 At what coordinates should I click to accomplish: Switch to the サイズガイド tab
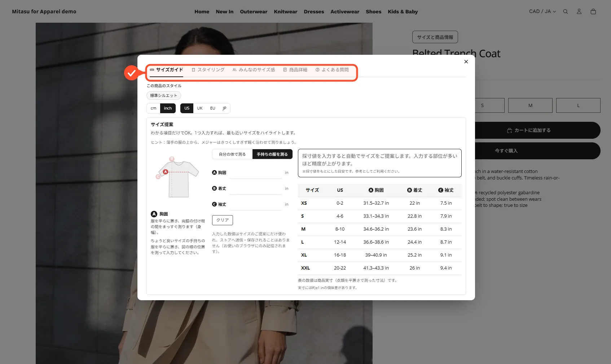[166, 70]
